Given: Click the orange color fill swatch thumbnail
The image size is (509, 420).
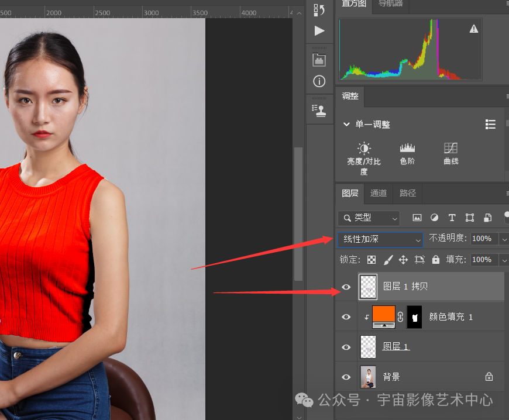Looking at the screenshot, I should tap(383, 317).
